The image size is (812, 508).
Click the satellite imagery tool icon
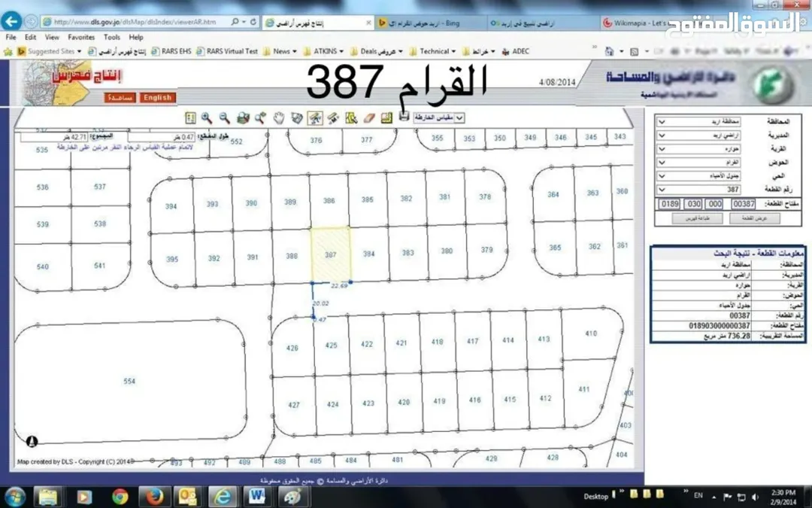point(333,118)
